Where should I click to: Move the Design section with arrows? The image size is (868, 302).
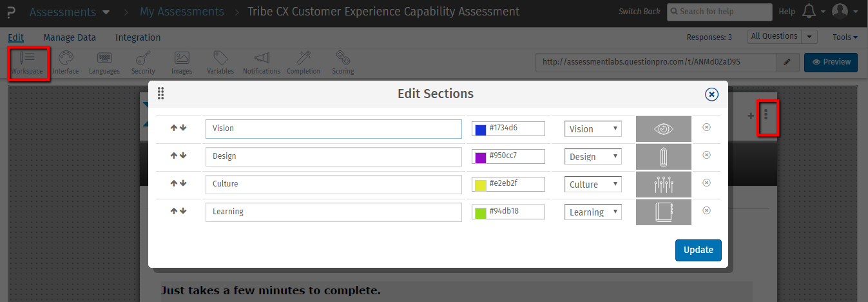click(178, 156)
